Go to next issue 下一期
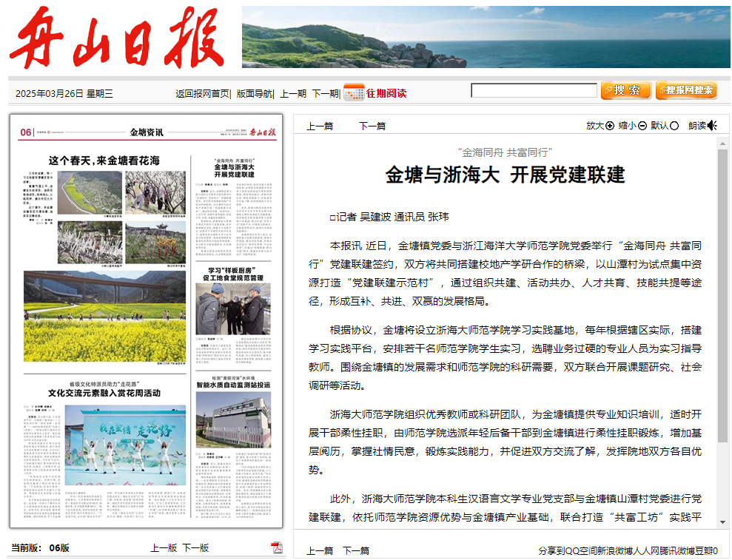The height and width of the screenshot is (560, 732). pyautogui.click(x=325, y=93)
